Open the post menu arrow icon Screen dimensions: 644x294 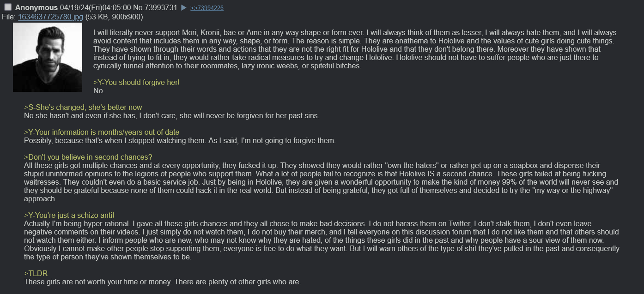(183, 8)
